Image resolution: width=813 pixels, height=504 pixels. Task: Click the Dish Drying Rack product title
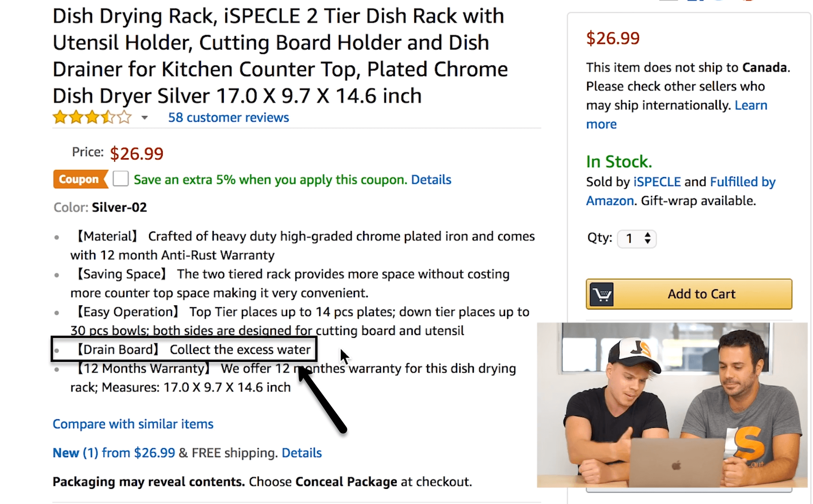coord(280,56)
